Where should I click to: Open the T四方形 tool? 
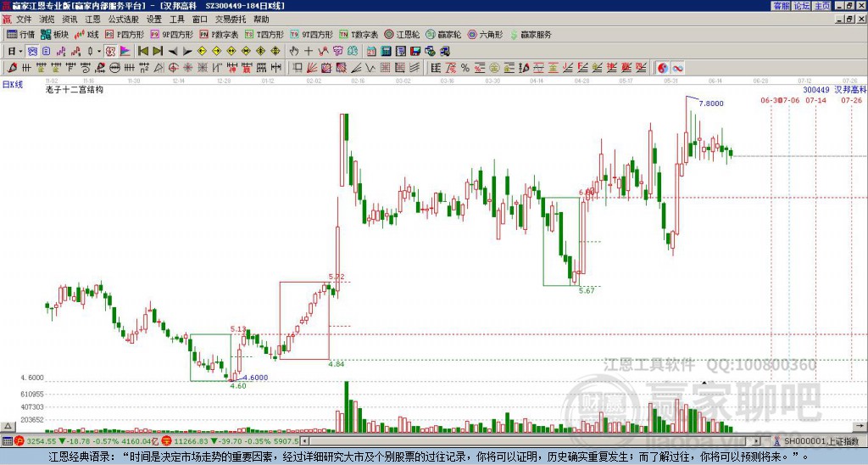click(x=264, y=34)
